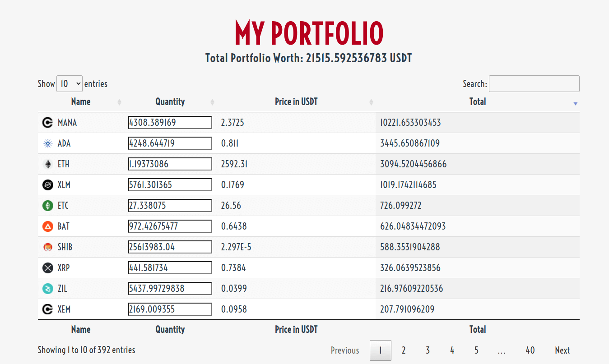Click the MANA coin icon
The image size is (609, 364).
coord(47,123)
